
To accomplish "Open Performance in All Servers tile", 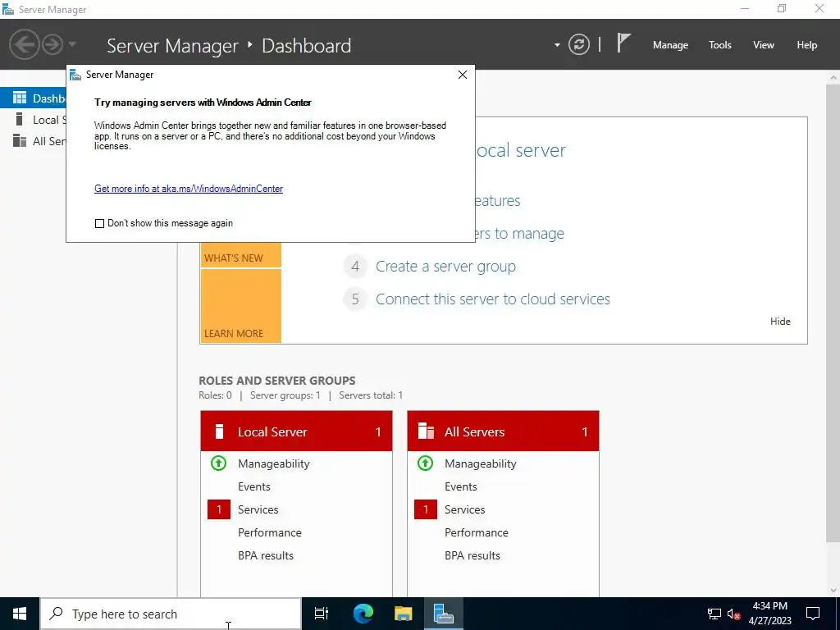I will (x=477, y=532).
